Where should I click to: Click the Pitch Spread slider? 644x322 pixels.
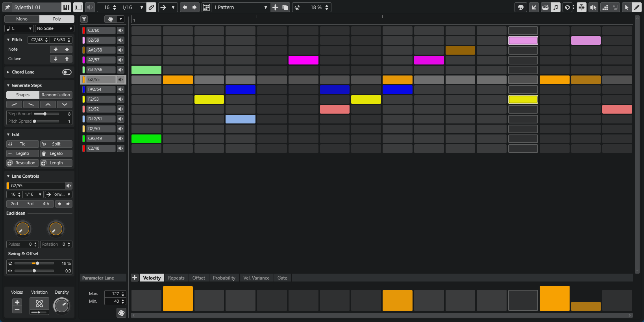[46, 121]
